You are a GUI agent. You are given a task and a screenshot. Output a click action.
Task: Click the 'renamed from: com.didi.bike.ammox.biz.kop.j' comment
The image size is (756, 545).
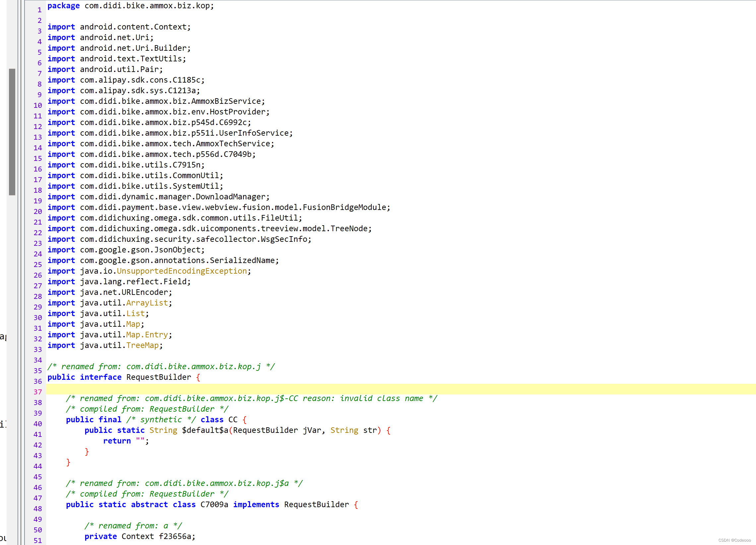(161, 367)
